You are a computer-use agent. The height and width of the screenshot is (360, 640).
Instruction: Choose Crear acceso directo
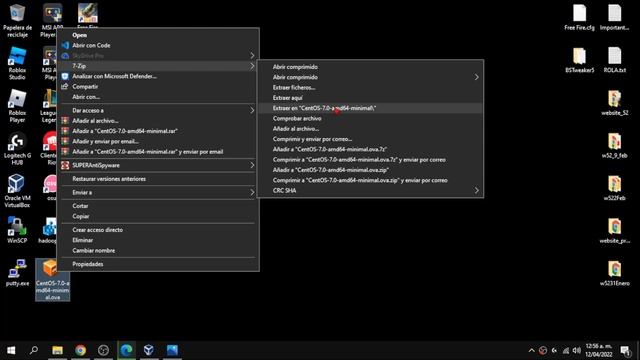[158, 230]
